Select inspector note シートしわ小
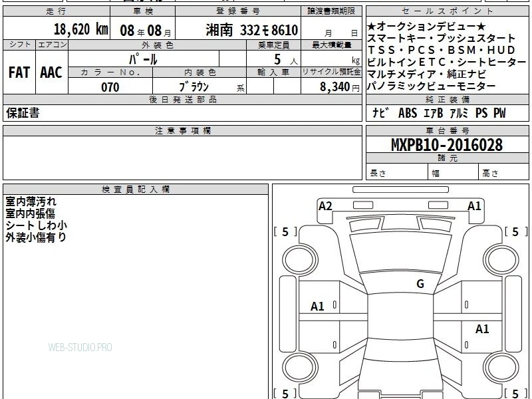Viewport: 532px width, 399px height. point(37,225)
